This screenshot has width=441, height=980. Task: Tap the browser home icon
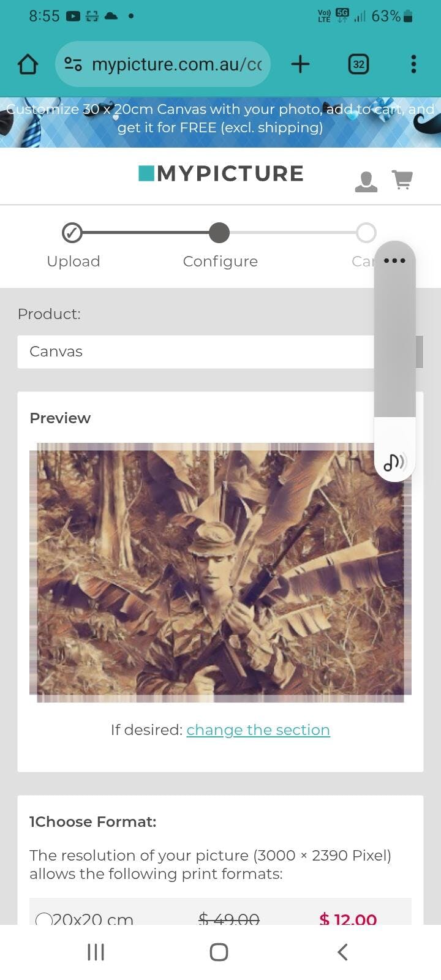28,64
